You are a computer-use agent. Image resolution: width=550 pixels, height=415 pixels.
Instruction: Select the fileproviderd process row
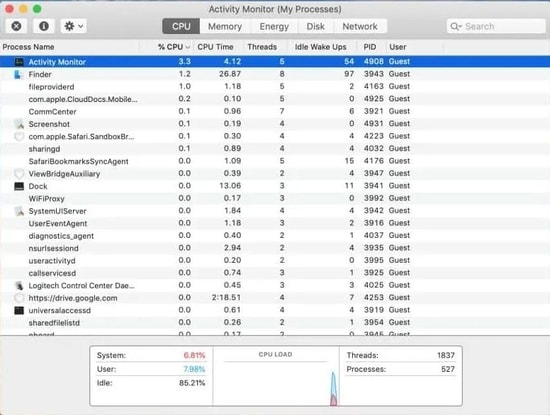(275, 87)
